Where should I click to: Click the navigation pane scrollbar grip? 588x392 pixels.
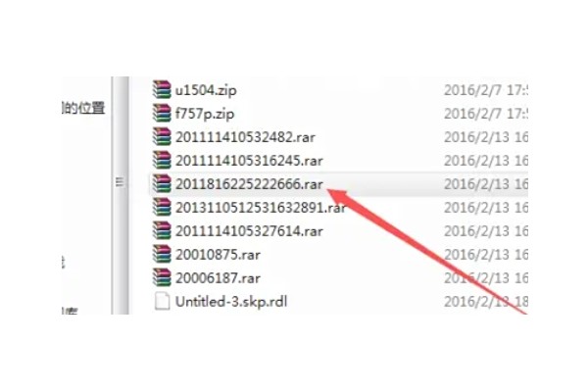pos(120,182)
